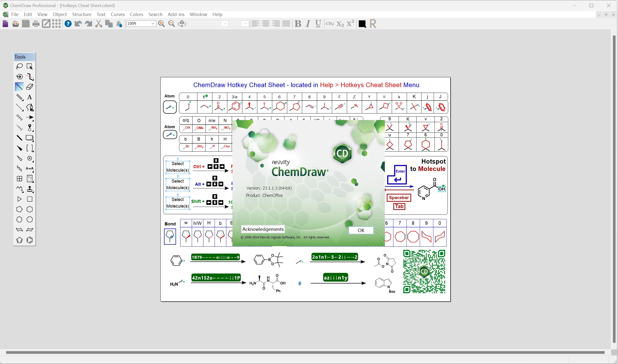Select the Cyclopropane ring tool
The image size is (618, 364).
(19, 199)
